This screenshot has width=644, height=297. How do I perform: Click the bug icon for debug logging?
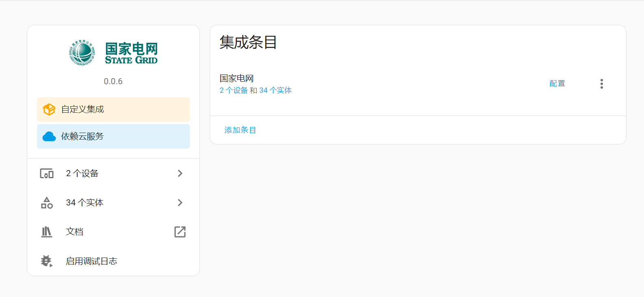pyautogui.click(x=47, y=261)
